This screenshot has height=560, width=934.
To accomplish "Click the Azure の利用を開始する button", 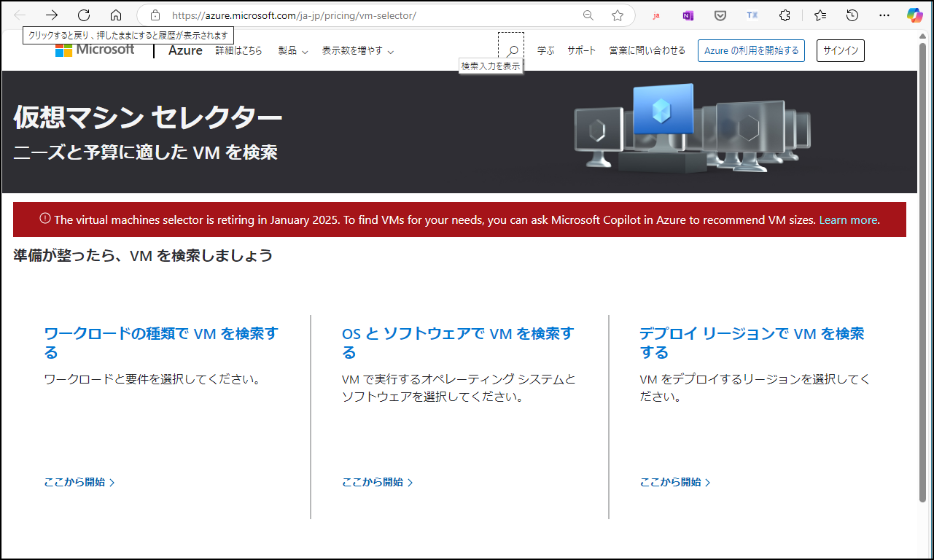I will [751, 50].
